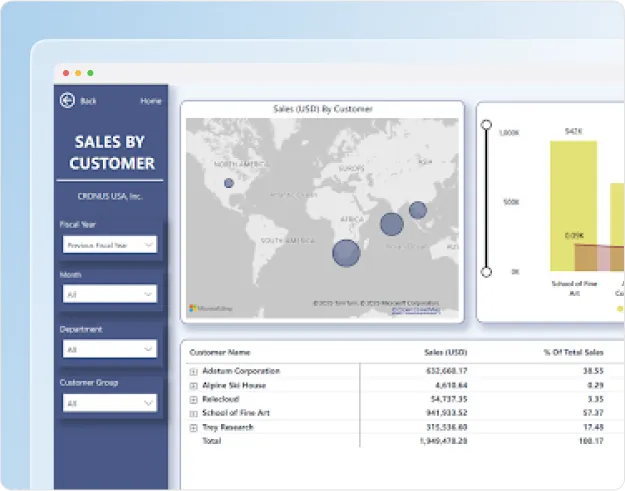Click the Back arrow icon
Screen dimensions: 625x491
tap(67, 100)
